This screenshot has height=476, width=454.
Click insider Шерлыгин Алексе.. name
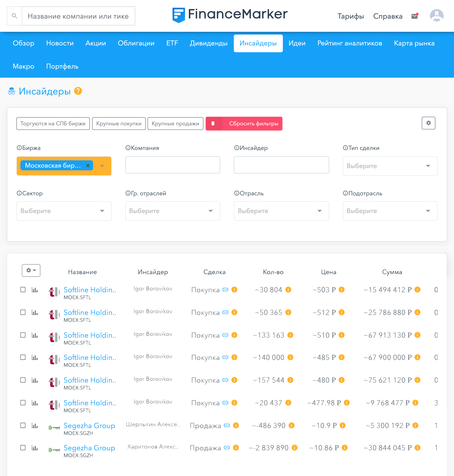(x=153, y=424)
